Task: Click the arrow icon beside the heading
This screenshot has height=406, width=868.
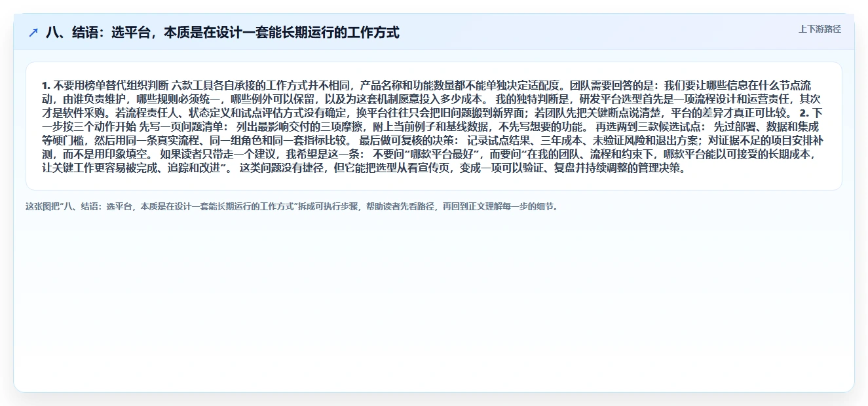Action: [x=33, y=33]
